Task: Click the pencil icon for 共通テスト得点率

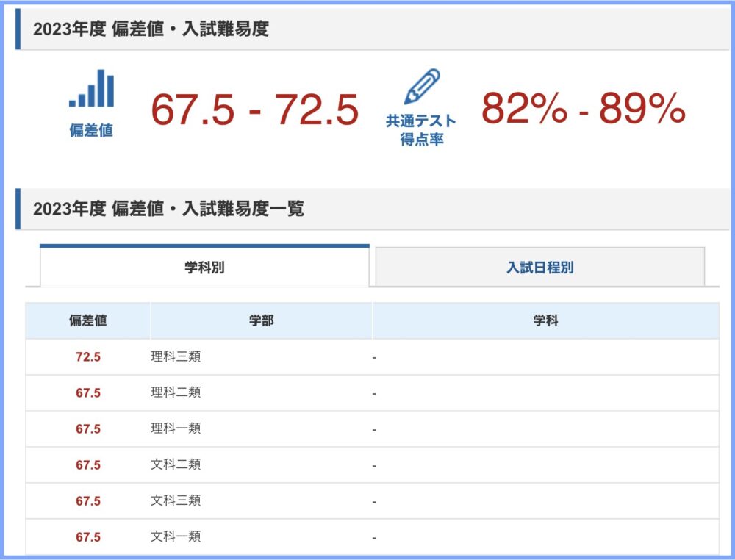Action: pos(422,87)
